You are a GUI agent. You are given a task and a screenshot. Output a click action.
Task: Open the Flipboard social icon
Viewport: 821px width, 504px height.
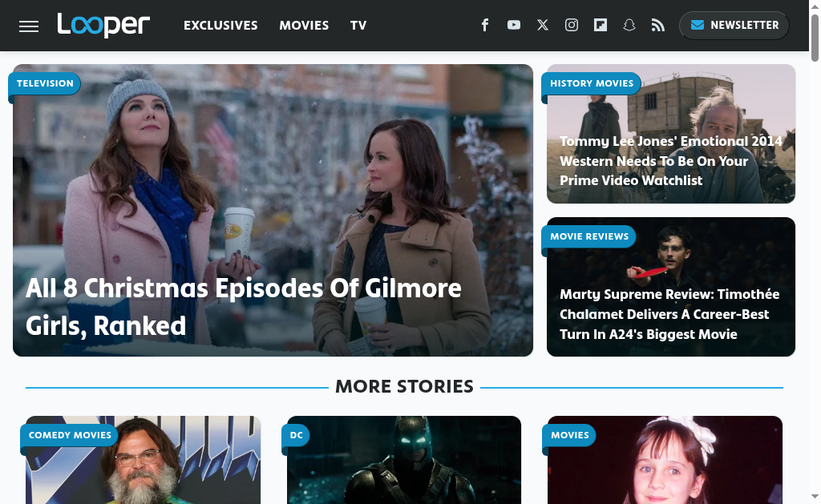(601, 25)
